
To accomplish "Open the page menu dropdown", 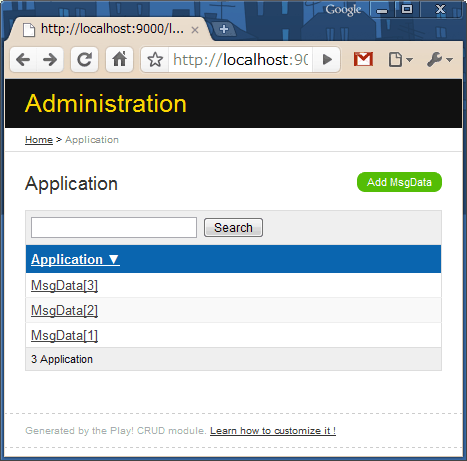I will point(400,60).
